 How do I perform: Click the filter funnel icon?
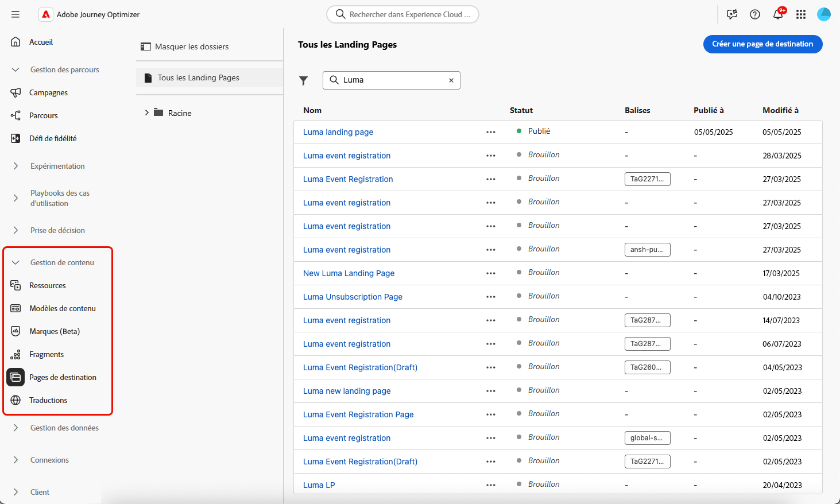(304, 81)
